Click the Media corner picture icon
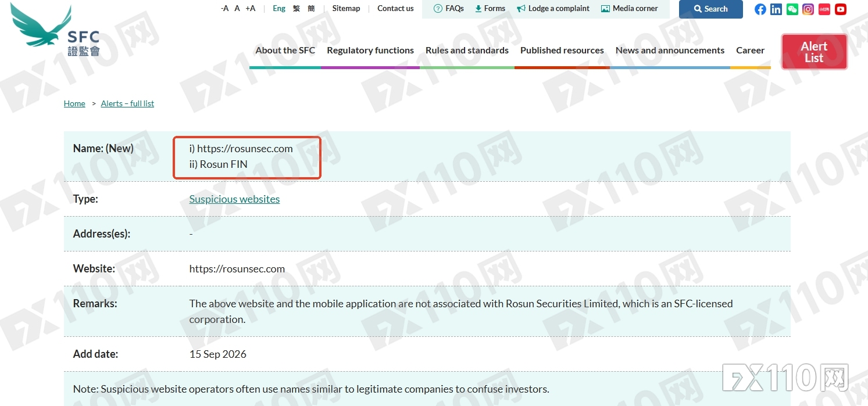This screenshot has width=868, height=406. click(605, 9)
